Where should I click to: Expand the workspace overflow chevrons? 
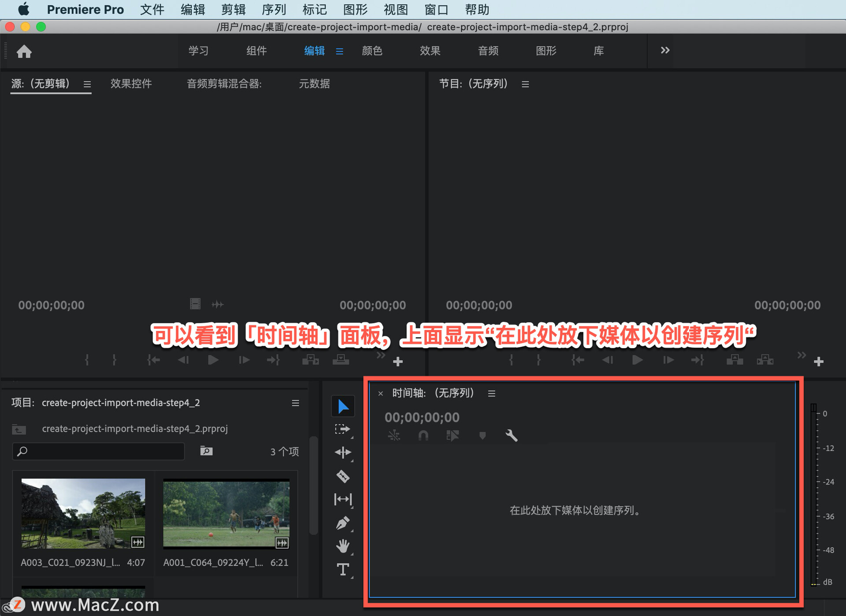665,50
